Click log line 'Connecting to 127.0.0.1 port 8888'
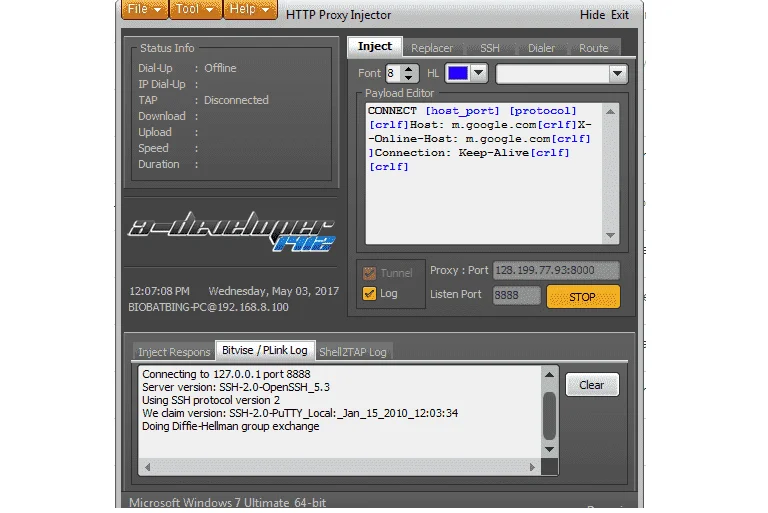Viewport: 768px width, 513px height. (226, 374)
